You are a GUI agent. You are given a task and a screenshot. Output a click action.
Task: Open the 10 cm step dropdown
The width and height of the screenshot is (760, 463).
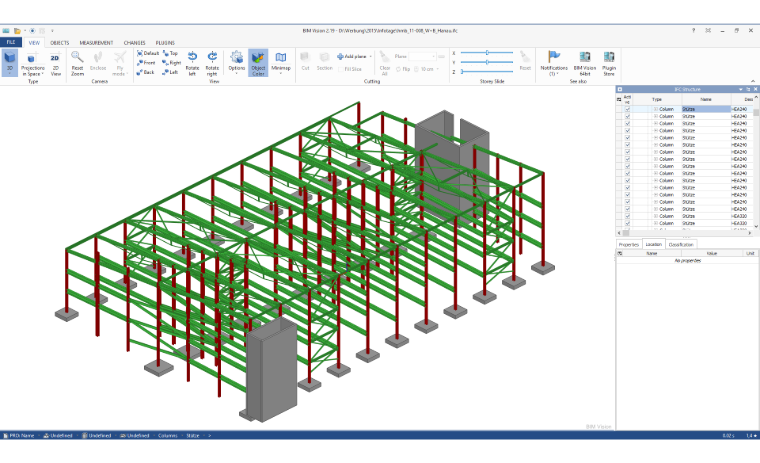tap(438, 69)
